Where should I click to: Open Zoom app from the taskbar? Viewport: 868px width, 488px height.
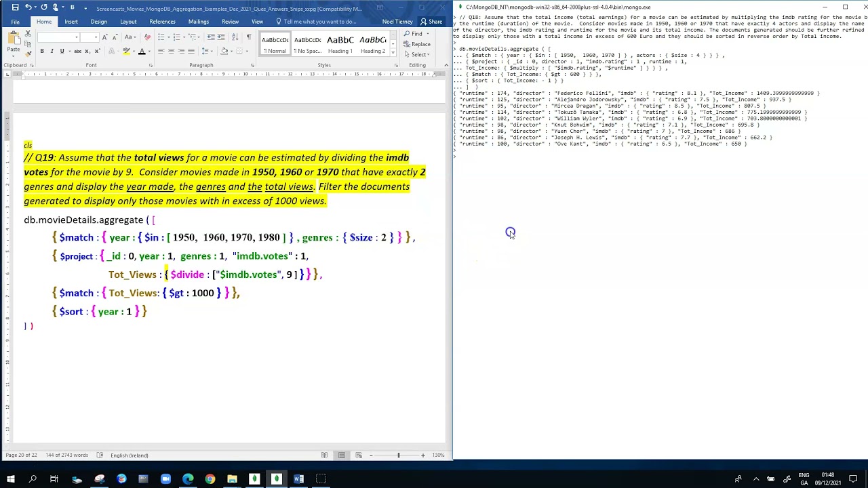165,479
